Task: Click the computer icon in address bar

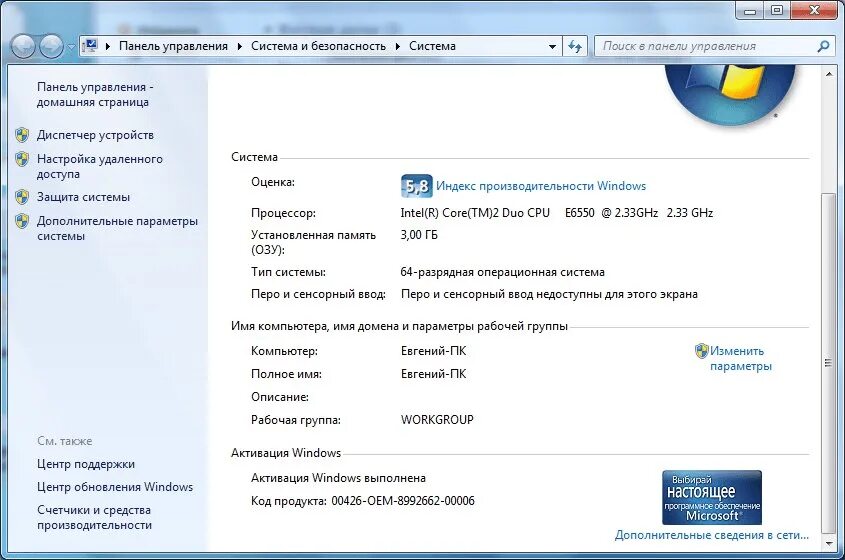Action: (91, 46)
